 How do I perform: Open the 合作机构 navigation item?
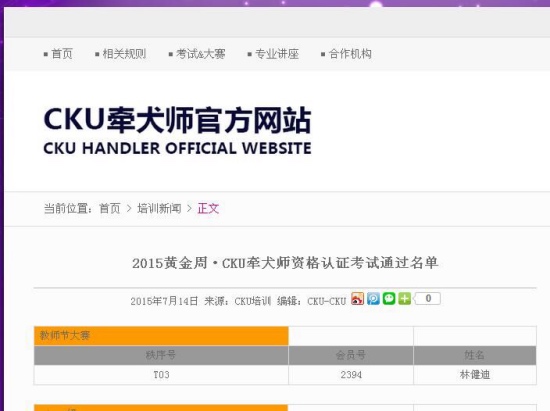coord(350,54)
